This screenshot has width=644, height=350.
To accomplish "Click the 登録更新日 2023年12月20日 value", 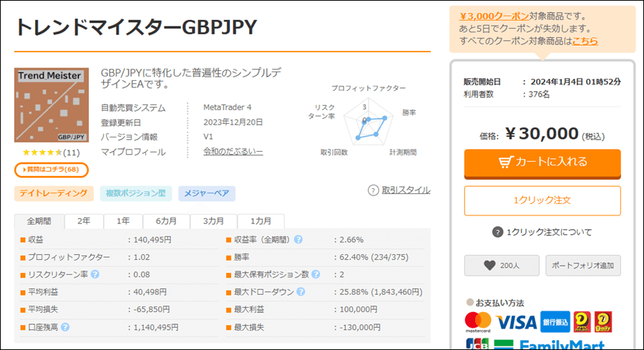I will (x=233, y=122).
